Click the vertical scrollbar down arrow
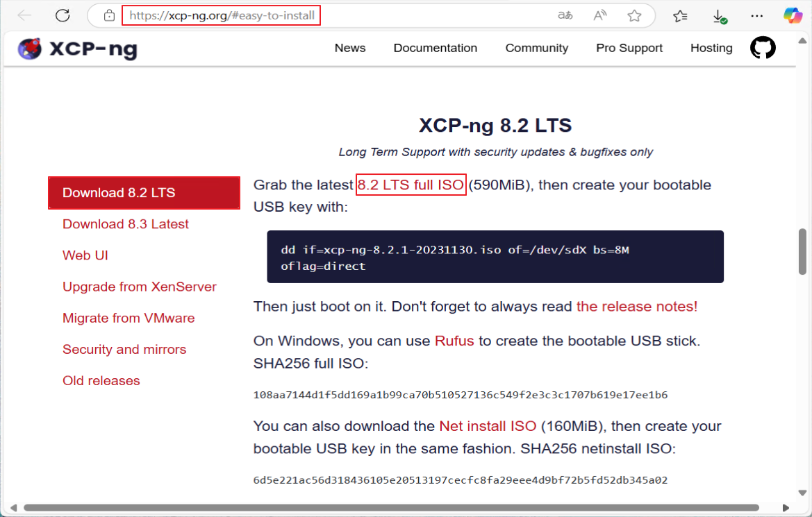The height and width of the screenshot is (517, 812). tap(802, 493)
